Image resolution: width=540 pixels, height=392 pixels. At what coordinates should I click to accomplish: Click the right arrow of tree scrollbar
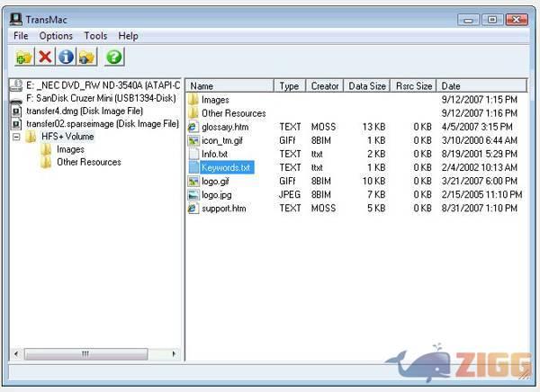click(174, 354)
